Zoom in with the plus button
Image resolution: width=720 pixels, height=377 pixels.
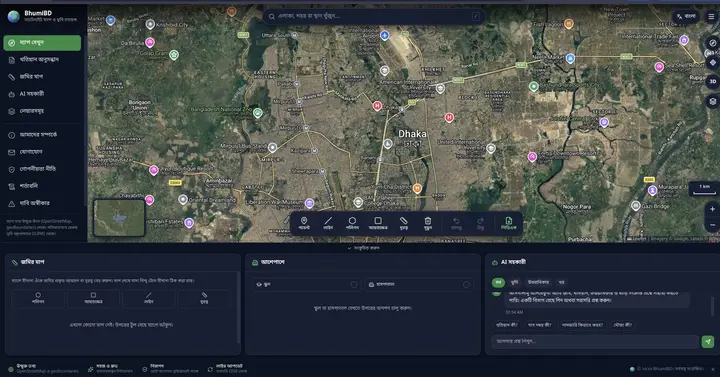coord(712,209)
